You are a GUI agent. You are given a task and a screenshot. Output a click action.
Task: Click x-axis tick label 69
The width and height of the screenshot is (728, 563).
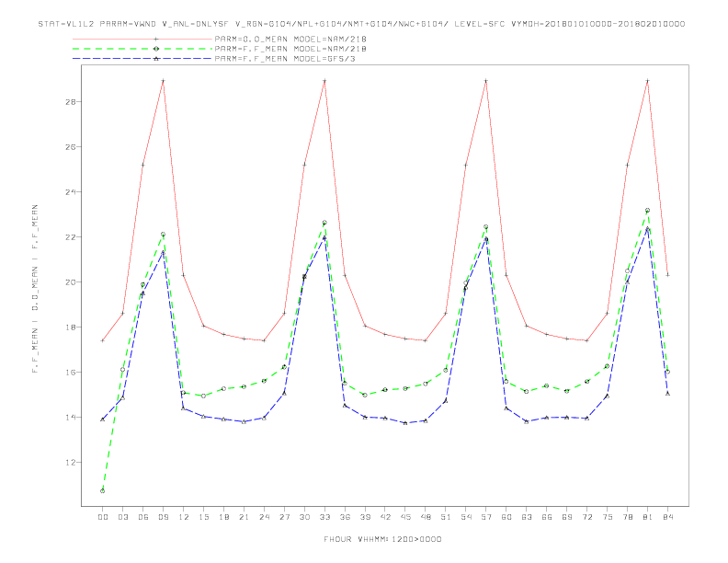pos(567,517)
